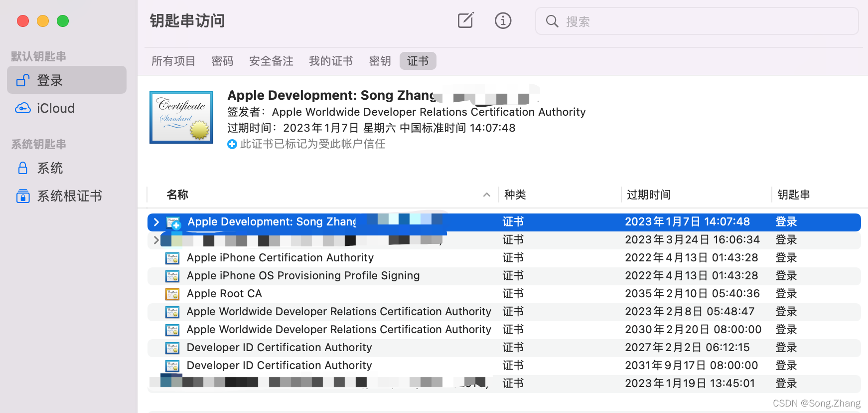The image size is (868, 413).
Task: Sort by the 钥匙串 column header
Action: tap(794, 195)
